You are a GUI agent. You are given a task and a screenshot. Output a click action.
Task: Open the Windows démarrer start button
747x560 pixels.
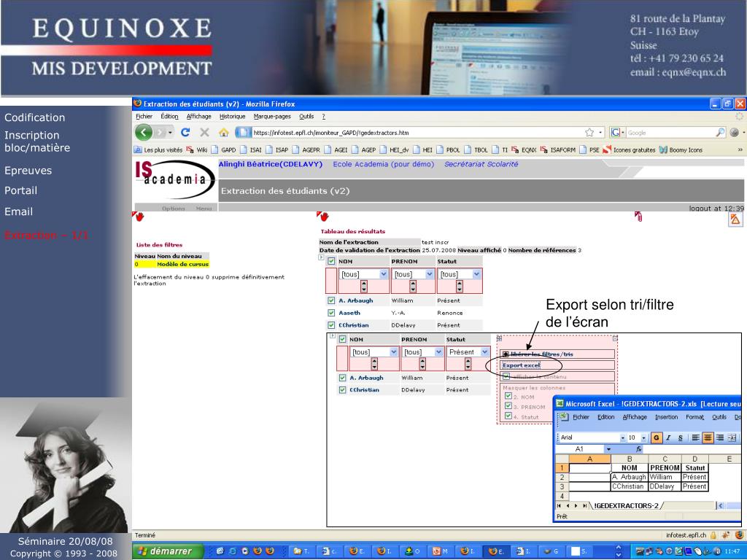tap(166, 551)
